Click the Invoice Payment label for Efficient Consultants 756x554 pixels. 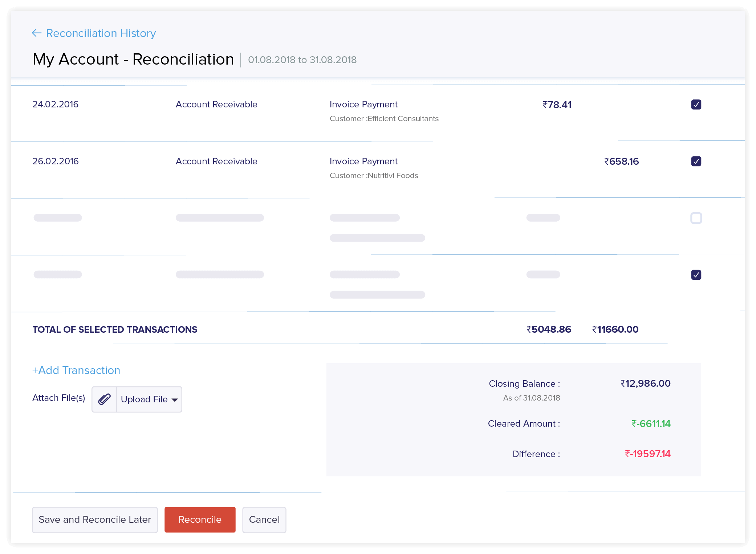[x=364, y=104]
